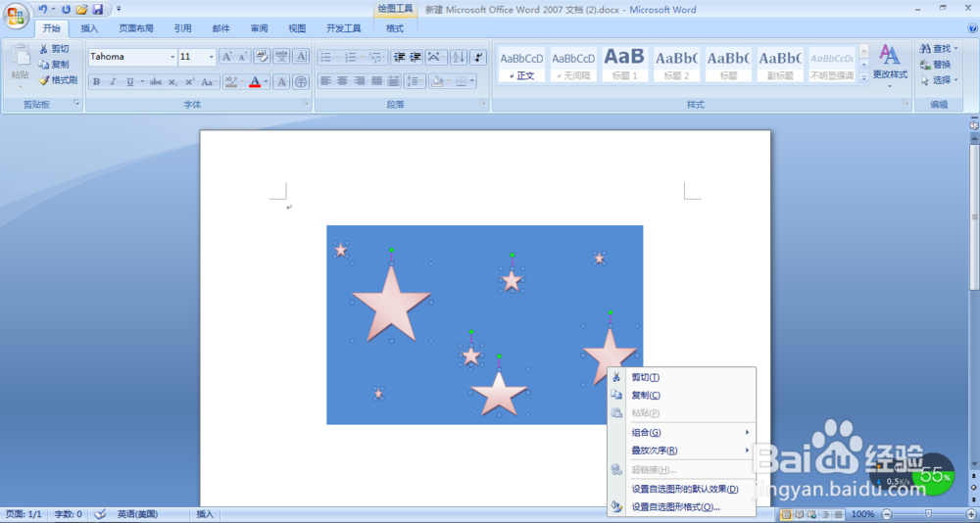Click the zoom in plus button

(970, 514)
